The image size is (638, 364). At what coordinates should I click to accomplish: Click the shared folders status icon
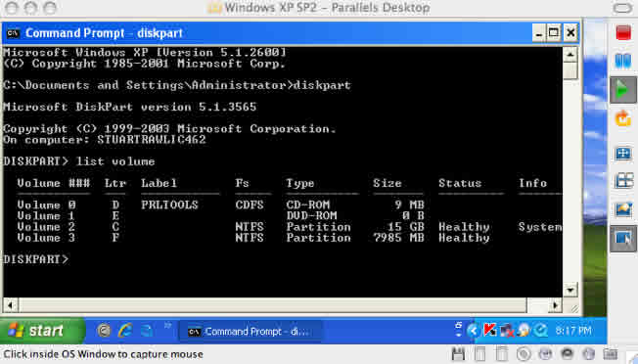(610, 354)
